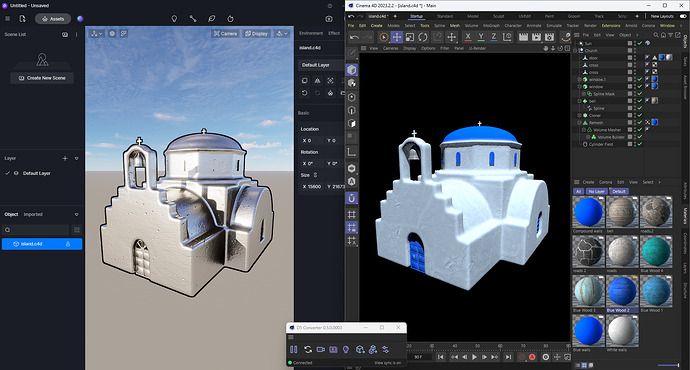Image resolution: width=690 pixels, height=370 pixels.
Task: Toggle the Z axis lock
Action: pos(494,37)
